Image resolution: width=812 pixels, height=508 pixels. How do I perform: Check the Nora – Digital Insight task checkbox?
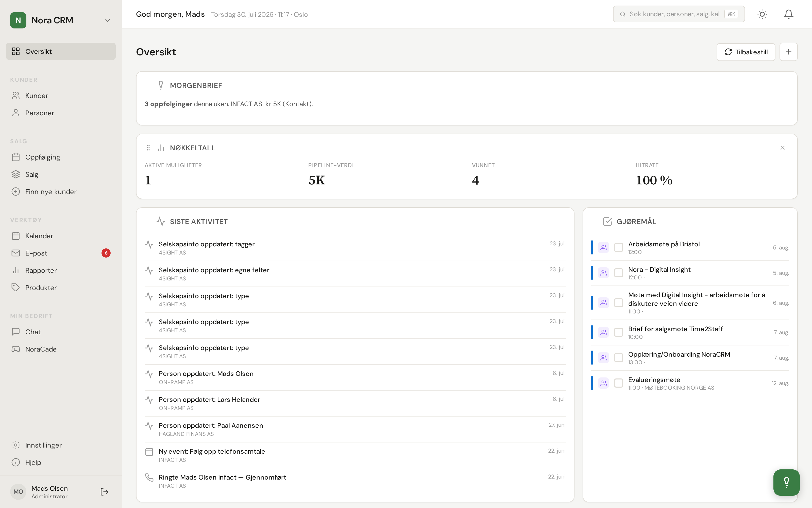tap(618, 273)
